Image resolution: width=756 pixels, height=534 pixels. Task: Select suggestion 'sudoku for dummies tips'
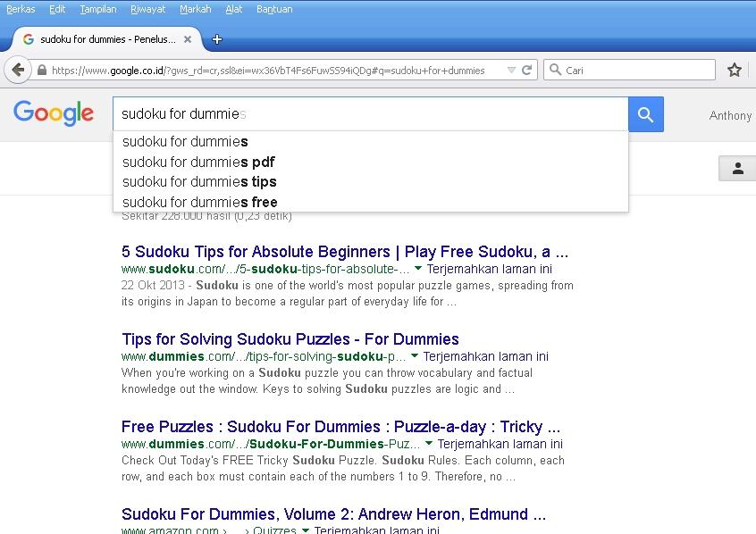pos(370,181)
